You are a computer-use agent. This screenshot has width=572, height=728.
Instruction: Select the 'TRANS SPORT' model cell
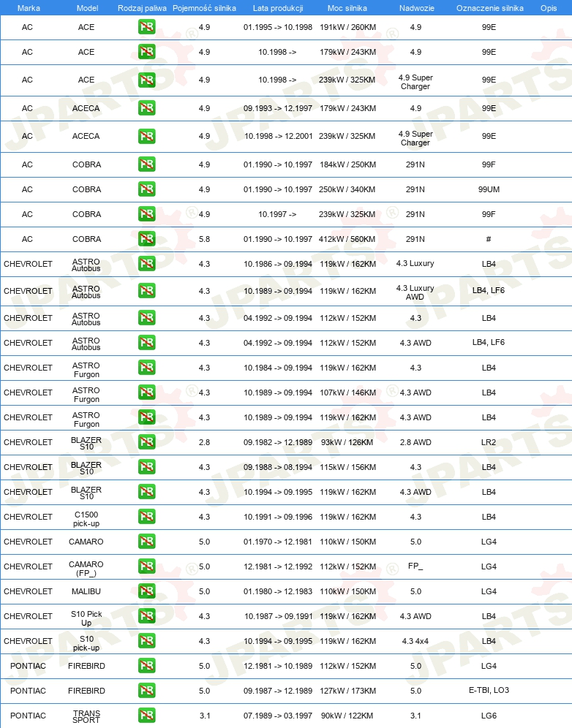pyautogui.click(x=86, y=716)
